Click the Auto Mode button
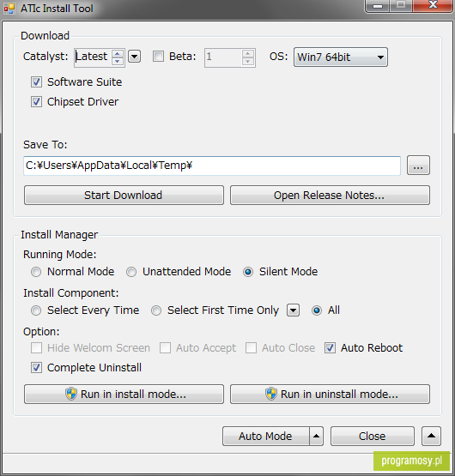Image resolution: width=455 pixels, height=476 pixels. click(266, 437)
